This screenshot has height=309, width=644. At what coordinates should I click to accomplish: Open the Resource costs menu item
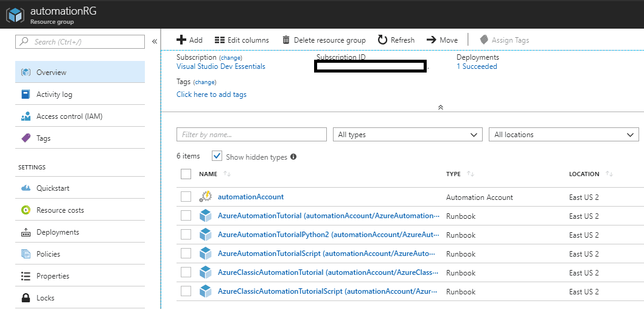(80, 210)
